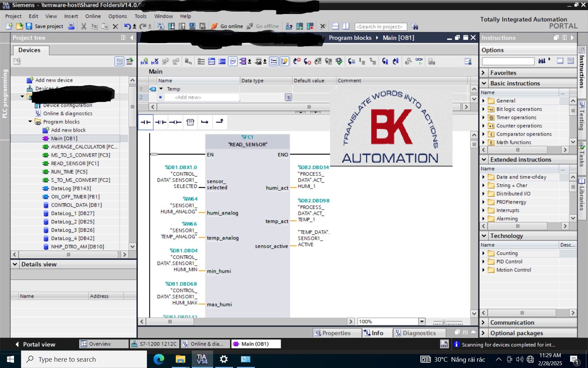Click the Start CPU icon

coord(300,26)
